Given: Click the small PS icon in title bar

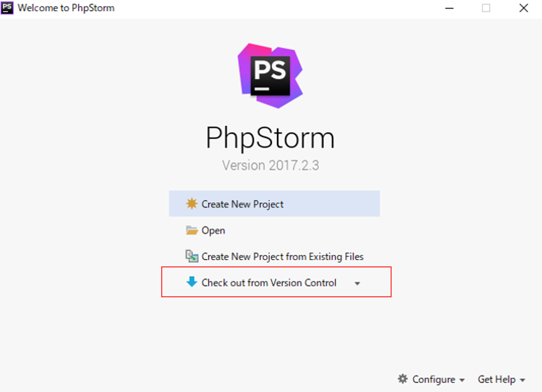Looking at the screenshot, I should click(x=7, y=8).
